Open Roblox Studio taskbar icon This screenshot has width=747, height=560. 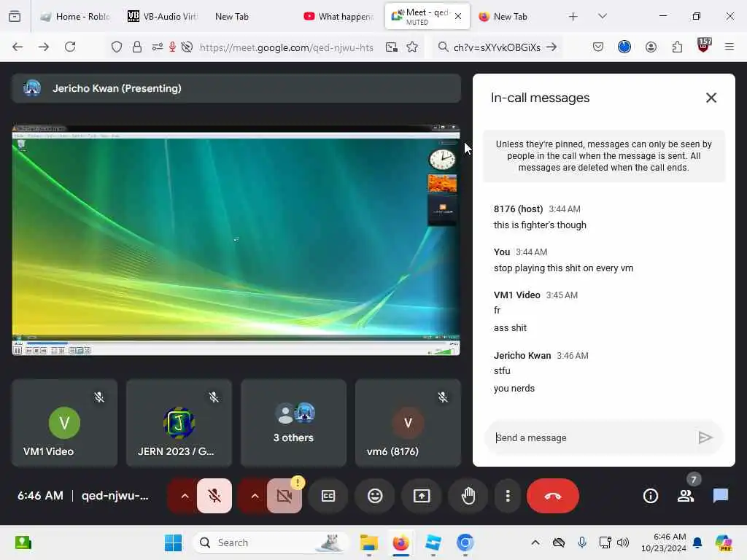pyautogui.click(x=433, y=542)
